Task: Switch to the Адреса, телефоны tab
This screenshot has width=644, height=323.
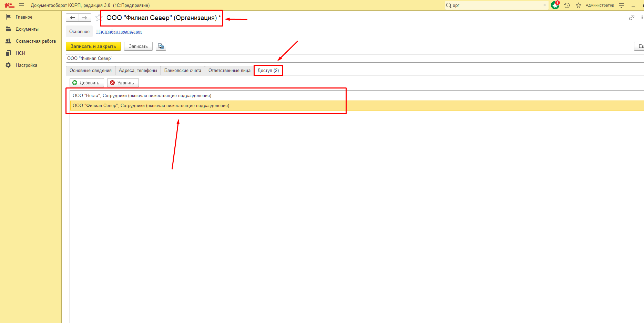Action: click(138, 70)
